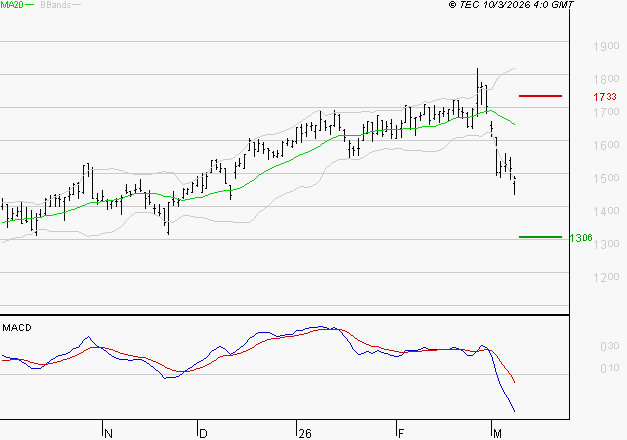
Task: Click the 1800 price axis label
Action: (606, 79)
